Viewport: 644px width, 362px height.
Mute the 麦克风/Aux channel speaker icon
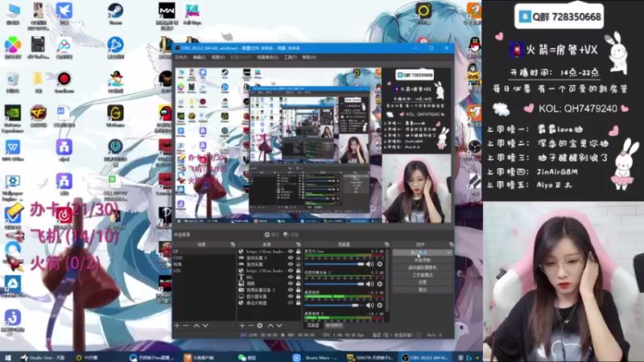point(369,264)
